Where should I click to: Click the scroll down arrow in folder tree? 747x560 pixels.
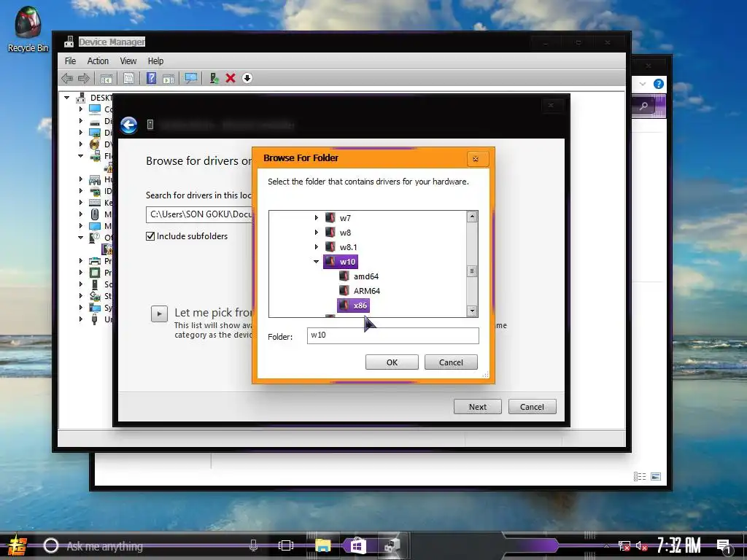472,311
